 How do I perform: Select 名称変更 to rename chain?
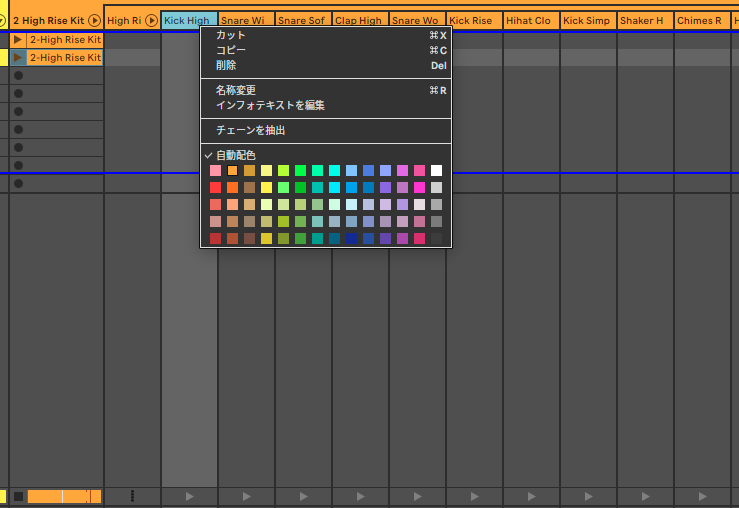236,90
